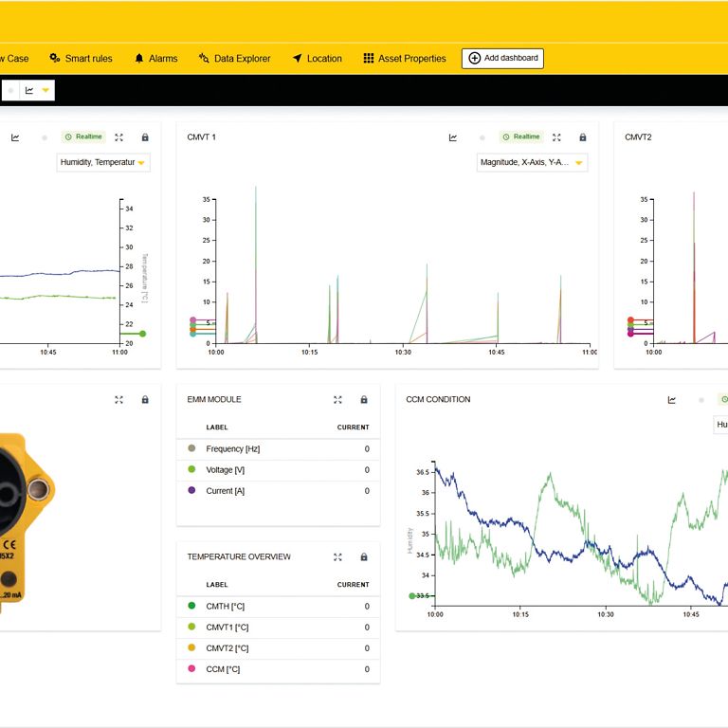Viewport: 728px width, 728px height.
Task: Click the purple Current [A] color dot
Action: [191, 491]
